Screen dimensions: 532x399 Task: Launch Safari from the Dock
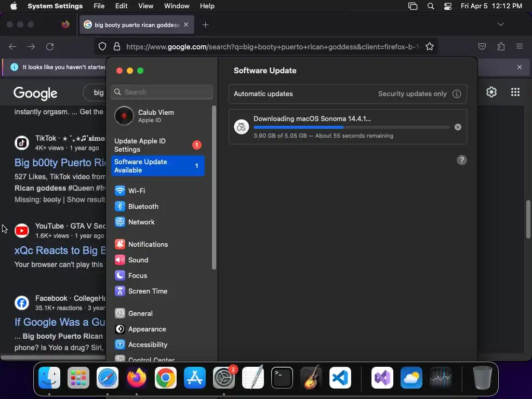pyautogui.click(x=108, y=378)
